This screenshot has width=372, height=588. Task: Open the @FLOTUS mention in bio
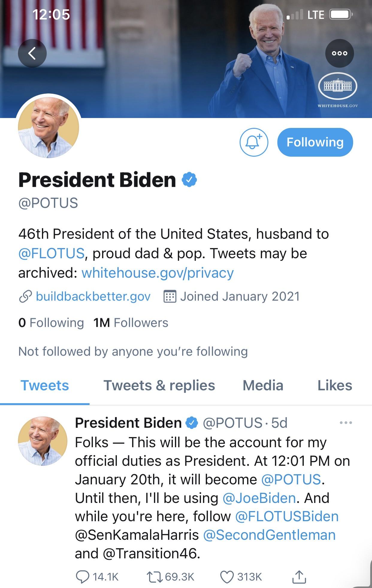[x=51, y=253]
